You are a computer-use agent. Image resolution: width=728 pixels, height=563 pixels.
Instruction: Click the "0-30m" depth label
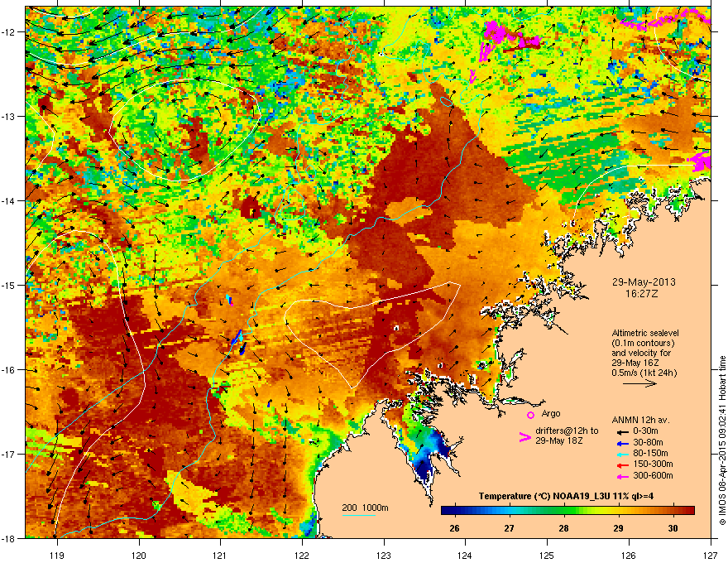click(x=645, y=431)
